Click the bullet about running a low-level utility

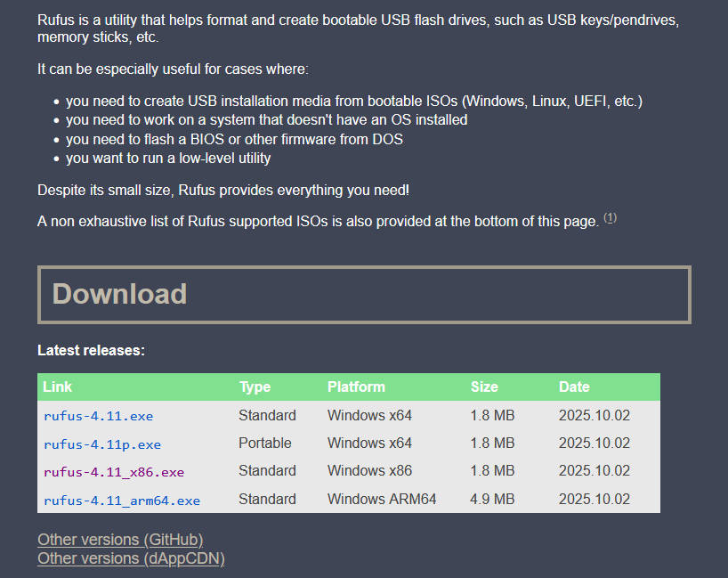(168, 159)
